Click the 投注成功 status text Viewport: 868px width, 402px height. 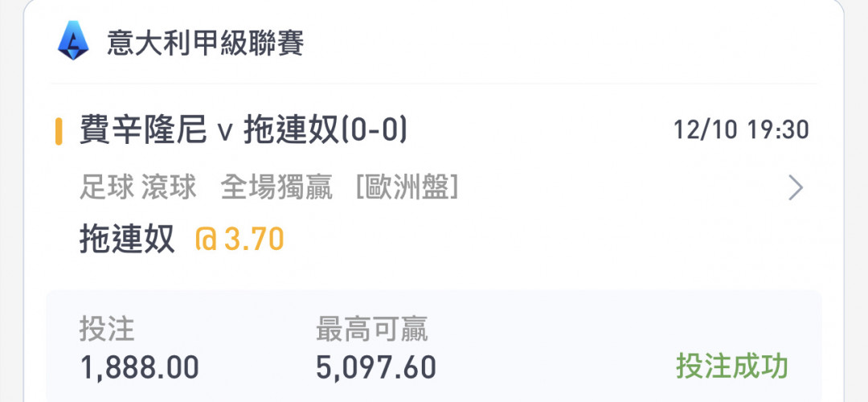pyautogui.click(x=732, y=367)
